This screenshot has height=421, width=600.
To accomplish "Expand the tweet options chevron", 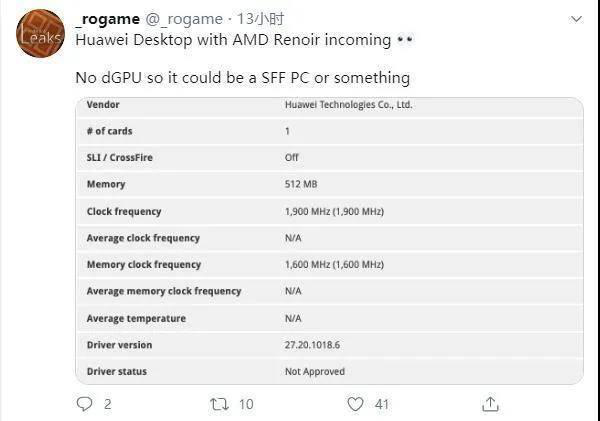I will (x=576, y=19).
